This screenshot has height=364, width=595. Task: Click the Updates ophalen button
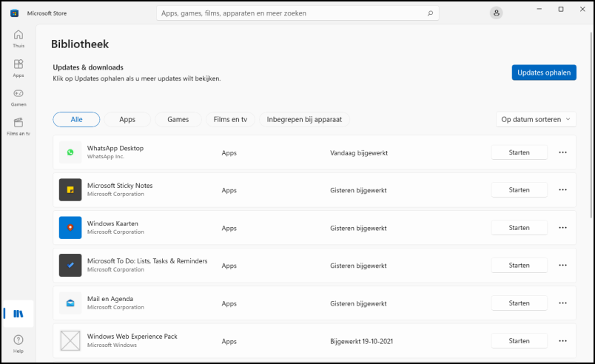click(x=544, y=73)
